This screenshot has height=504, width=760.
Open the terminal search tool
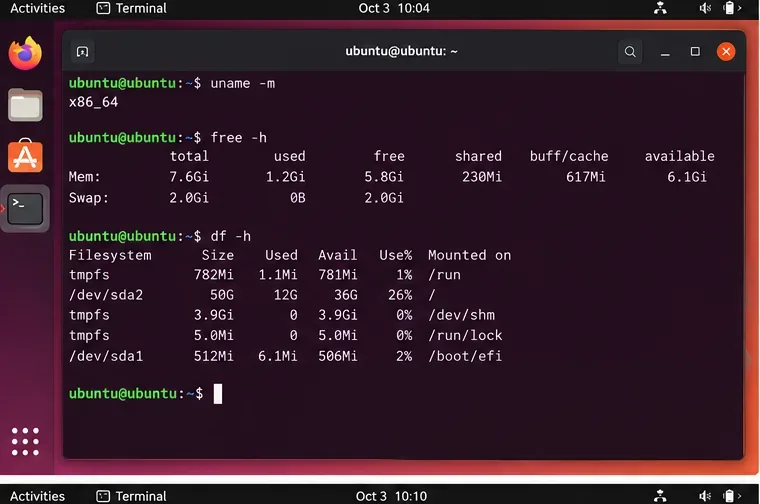[630, 51]
